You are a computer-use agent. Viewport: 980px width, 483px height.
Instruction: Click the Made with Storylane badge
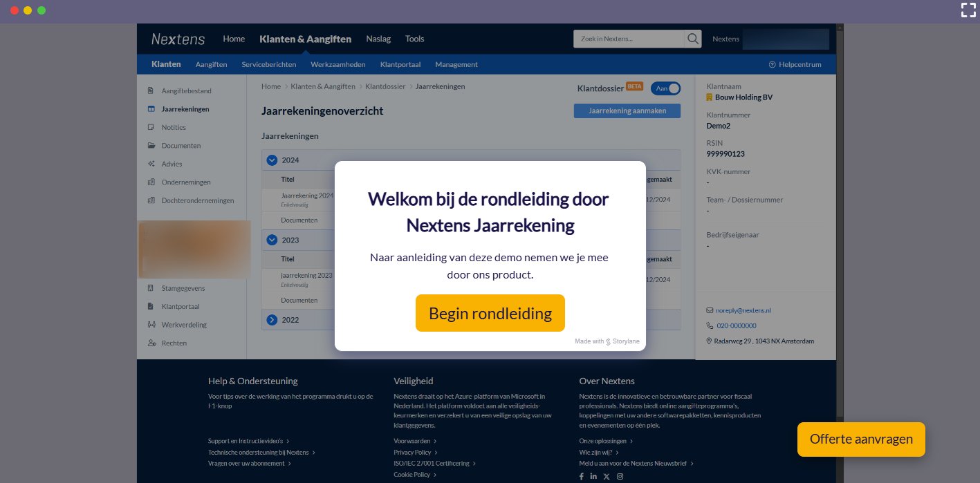point(607,341)
